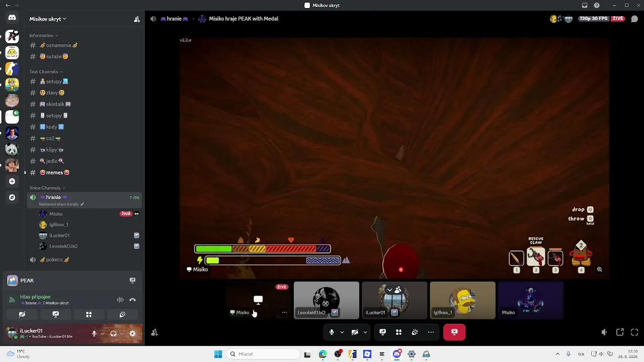
Task: Open Activities icon in the call control bar
Action: 398,332
